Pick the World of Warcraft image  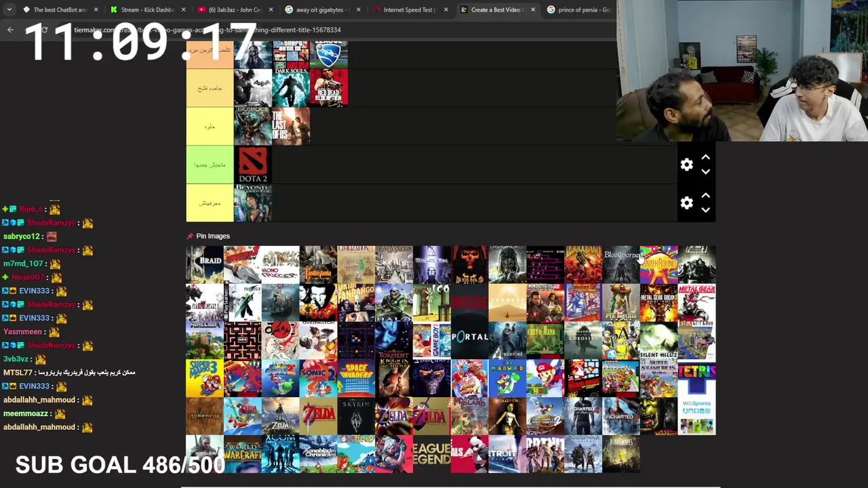[x=243, y=454]
